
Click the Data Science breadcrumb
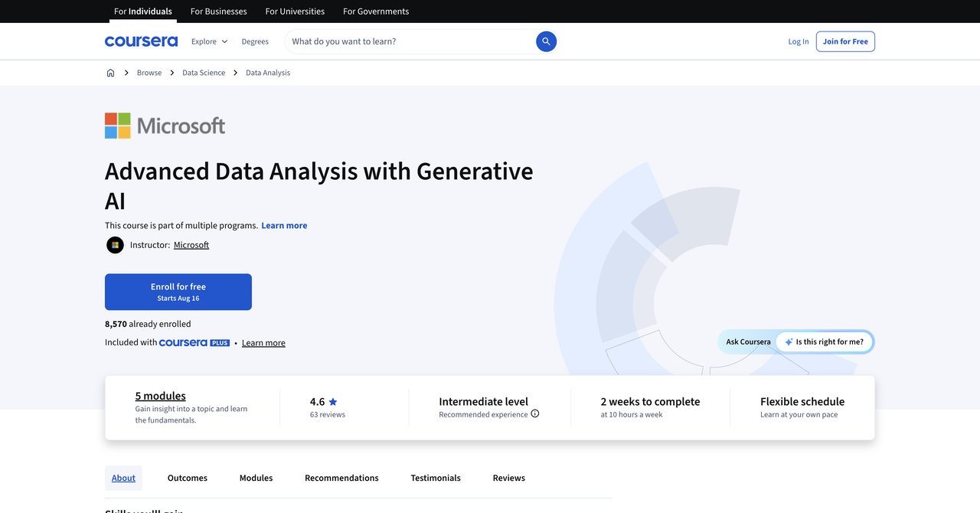(x=204, y=73)
